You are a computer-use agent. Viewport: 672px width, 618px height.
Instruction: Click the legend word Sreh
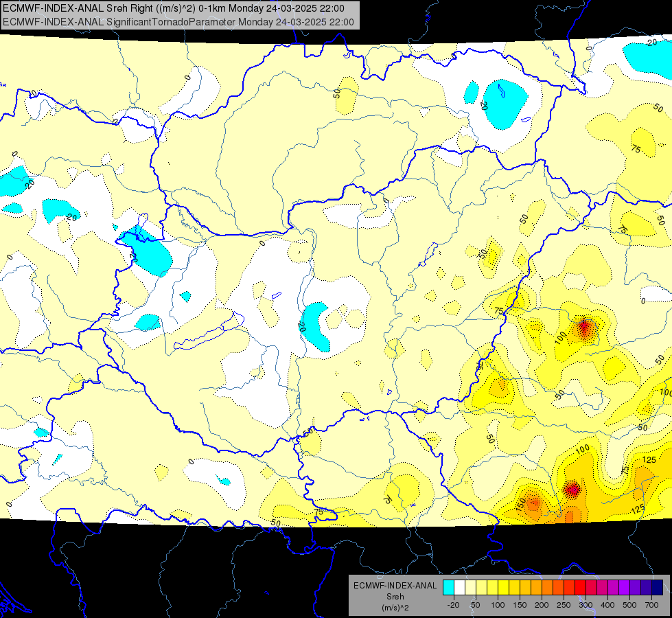395,597
